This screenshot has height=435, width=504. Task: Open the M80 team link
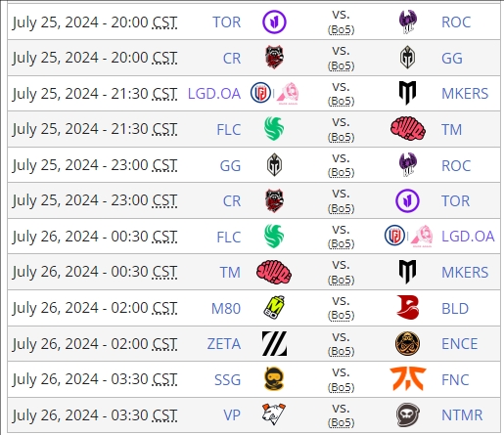click(x=226, y=308)
